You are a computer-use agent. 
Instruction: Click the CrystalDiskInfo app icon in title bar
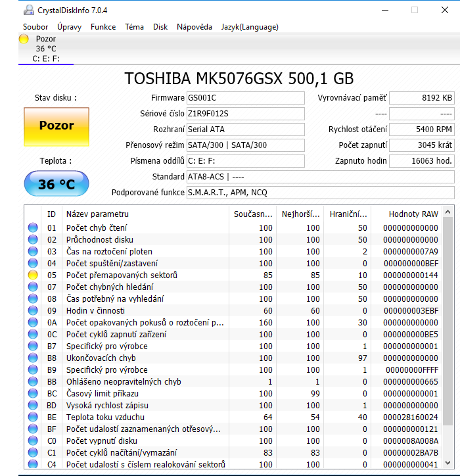pyautogui.click(x=29, y=10)
